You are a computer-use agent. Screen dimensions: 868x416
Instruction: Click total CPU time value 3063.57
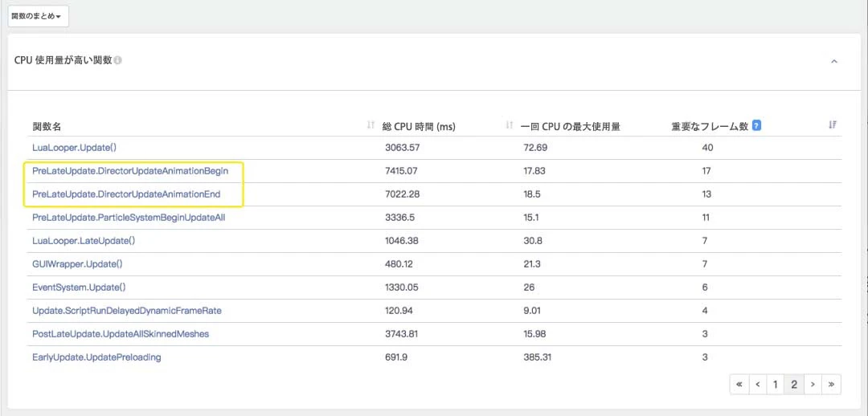tap(403, 148)
